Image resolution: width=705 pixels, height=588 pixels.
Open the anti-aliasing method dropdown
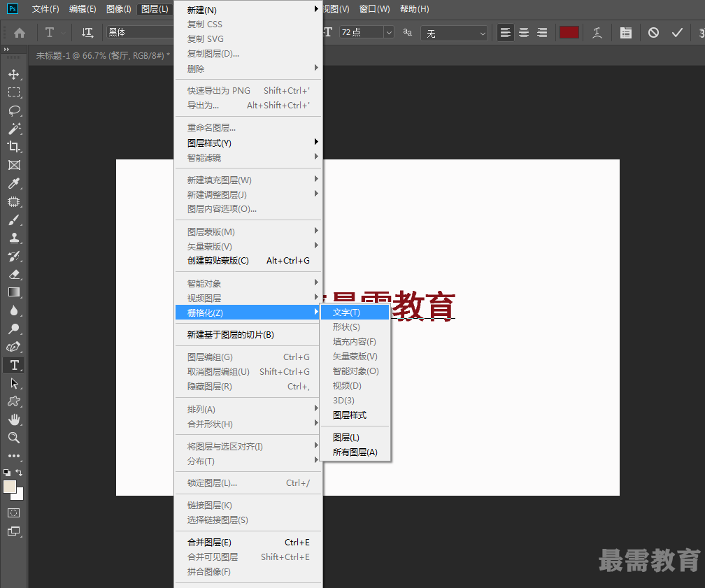(x=454, y=34)
